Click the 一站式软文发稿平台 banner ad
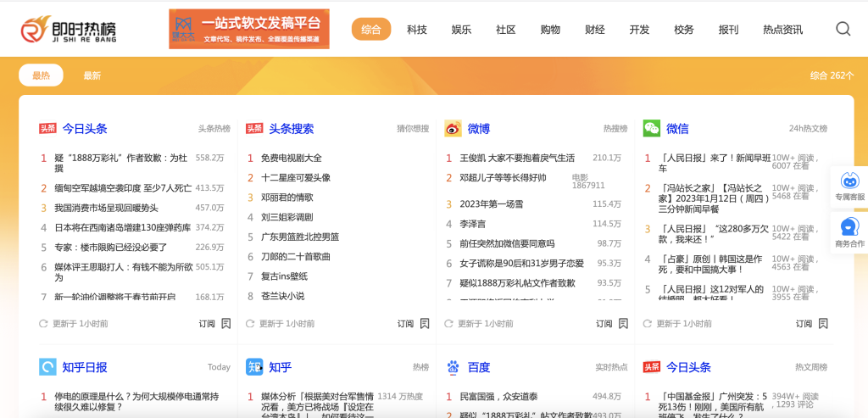This screenshot has width=868, height=418. click(x=249, y=29)
